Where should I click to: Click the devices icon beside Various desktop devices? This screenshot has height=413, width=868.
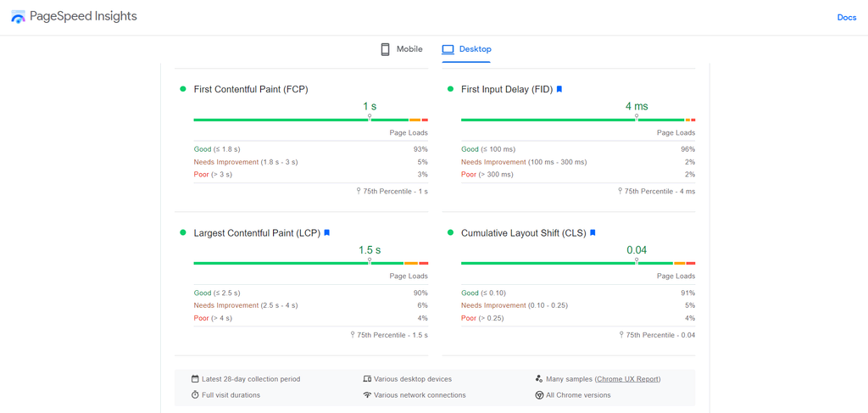click(367, 379)
